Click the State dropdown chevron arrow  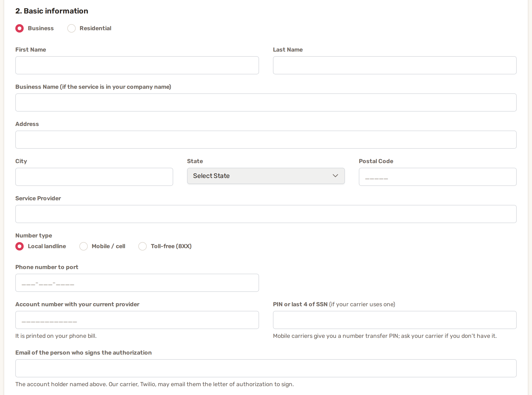335,176
